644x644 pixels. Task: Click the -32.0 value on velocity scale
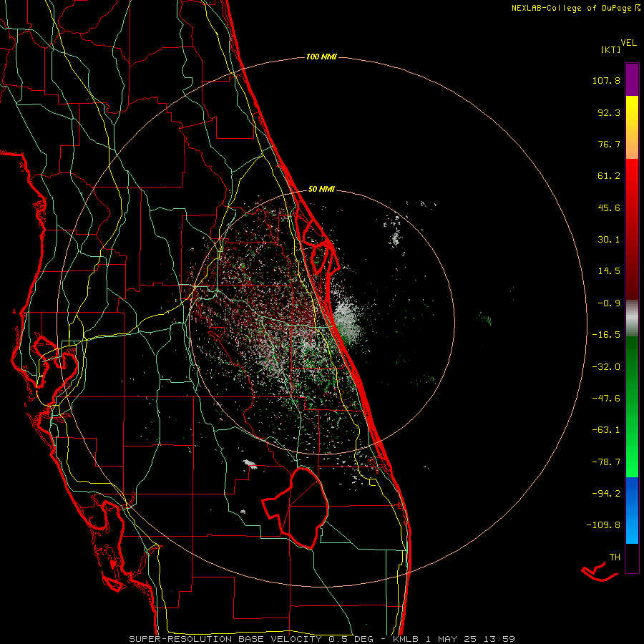click(x=606, y=367)
